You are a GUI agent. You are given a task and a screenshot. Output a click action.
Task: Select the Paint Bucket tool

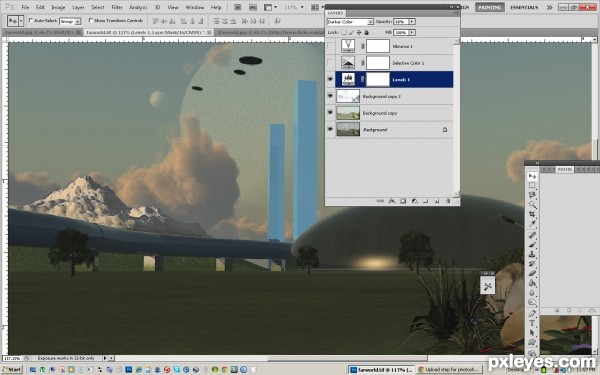(x=532, y=283)
